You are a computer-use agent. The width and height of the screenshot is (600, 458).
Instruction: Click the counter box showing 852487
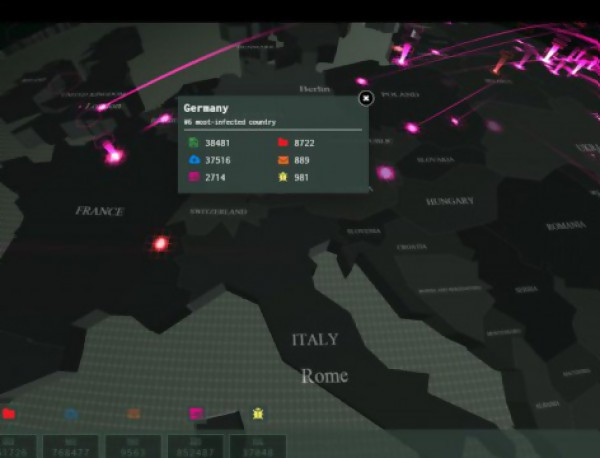(196, 447)
